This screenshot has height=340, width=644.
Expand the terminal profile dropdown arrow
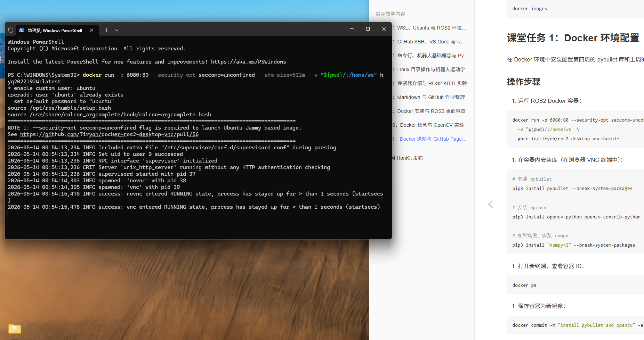click(117, 30)
